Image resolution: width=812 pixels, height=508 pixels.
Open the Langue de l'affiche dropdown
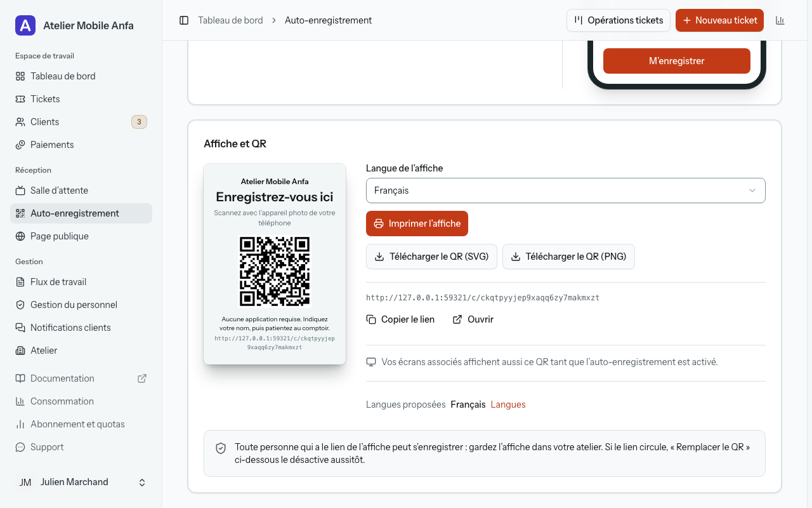coord(566,190)
